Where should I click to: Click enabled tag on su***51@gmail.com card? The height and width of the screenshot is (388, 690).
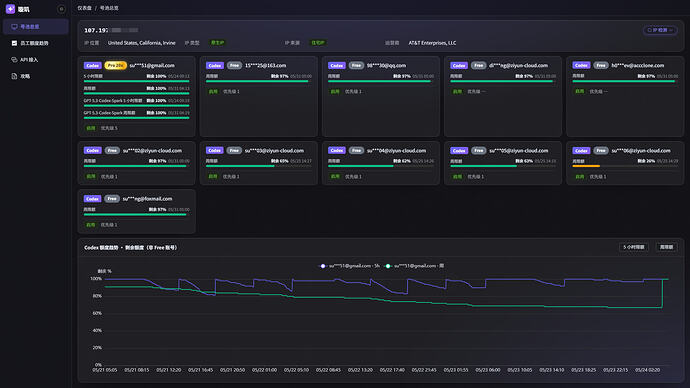pos(91,128)
